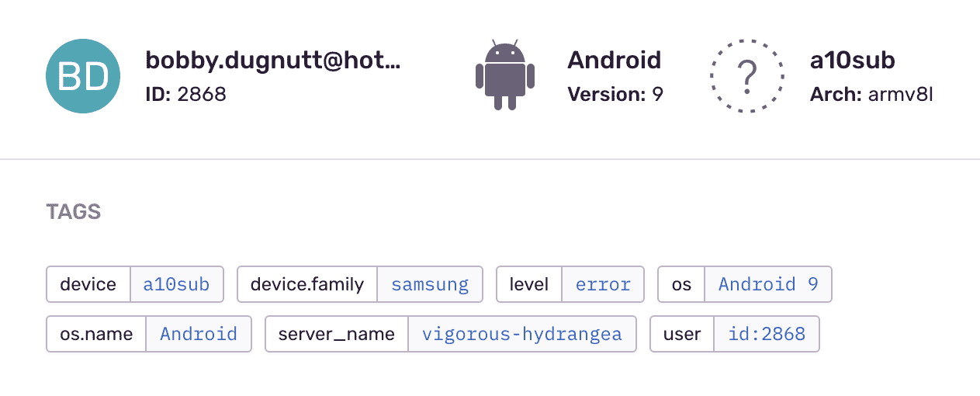Click the Android robot icon

click(x=505, y=75)
